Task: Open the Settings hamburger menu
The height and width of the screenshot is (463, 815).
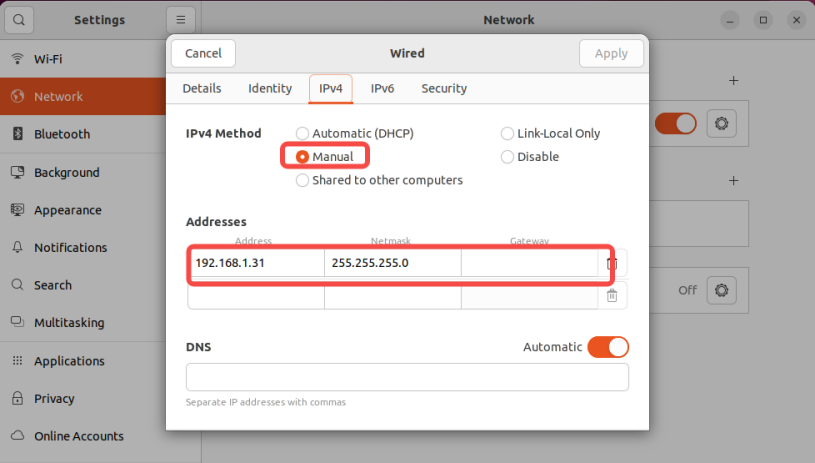Action: (x=180, y=20)
